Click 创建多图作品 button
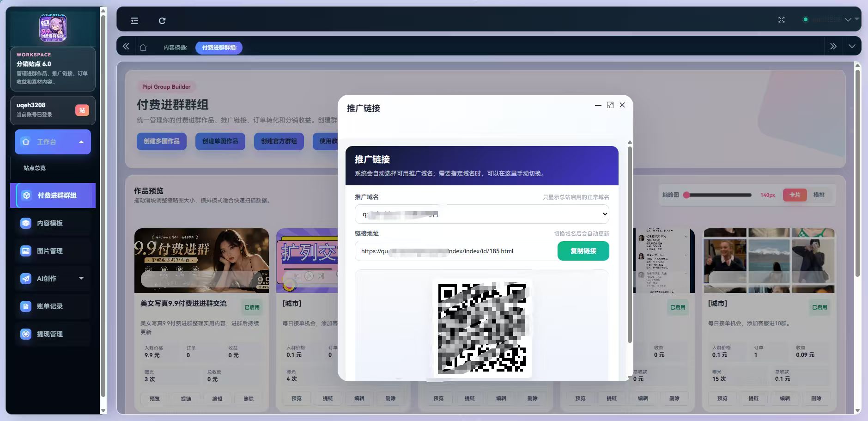 coord(161,141)
